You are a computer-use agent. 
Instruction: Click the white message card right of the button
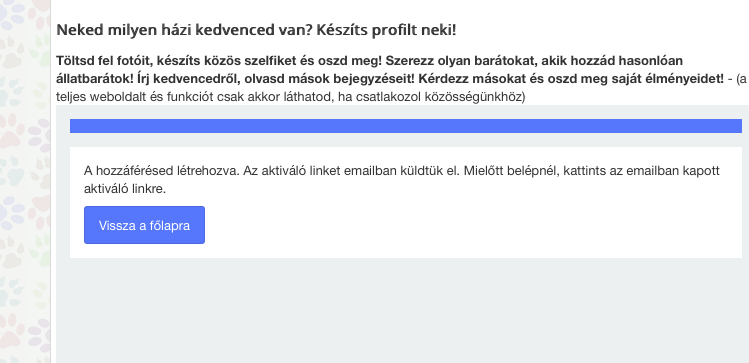click(x=473, y=225)
